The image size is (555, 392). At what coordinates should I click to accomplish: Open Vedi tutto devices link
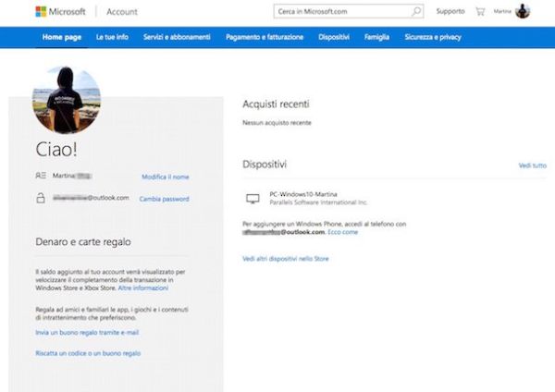coord(532,165)
